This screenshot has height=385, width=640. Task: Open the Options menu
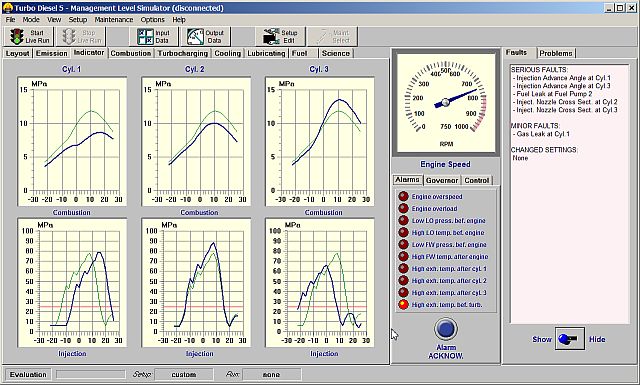tap(152, 20)
